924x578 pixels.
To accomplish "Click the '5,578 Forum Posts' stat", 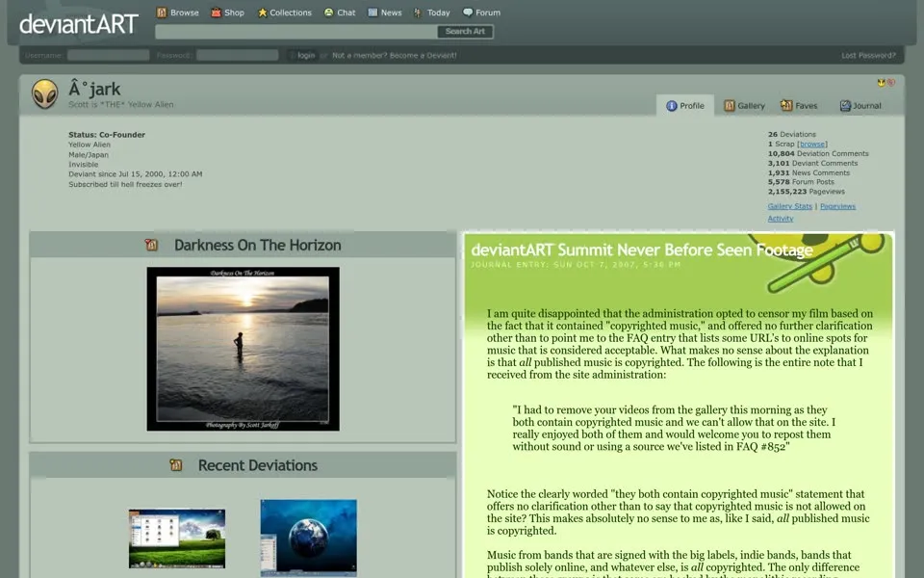I will (x=800, y=182).
